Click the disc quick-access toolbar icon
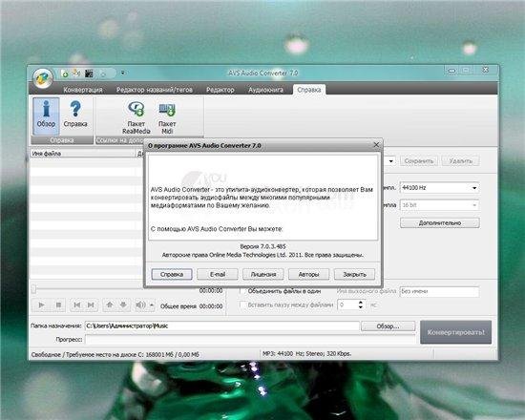 (x=103, y=74)
